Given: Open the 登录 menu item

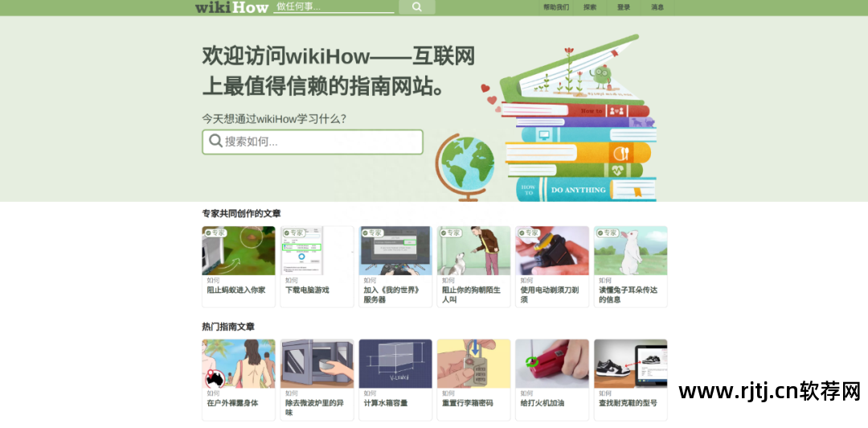Looking at the screenshot, I should coord(624,7).
